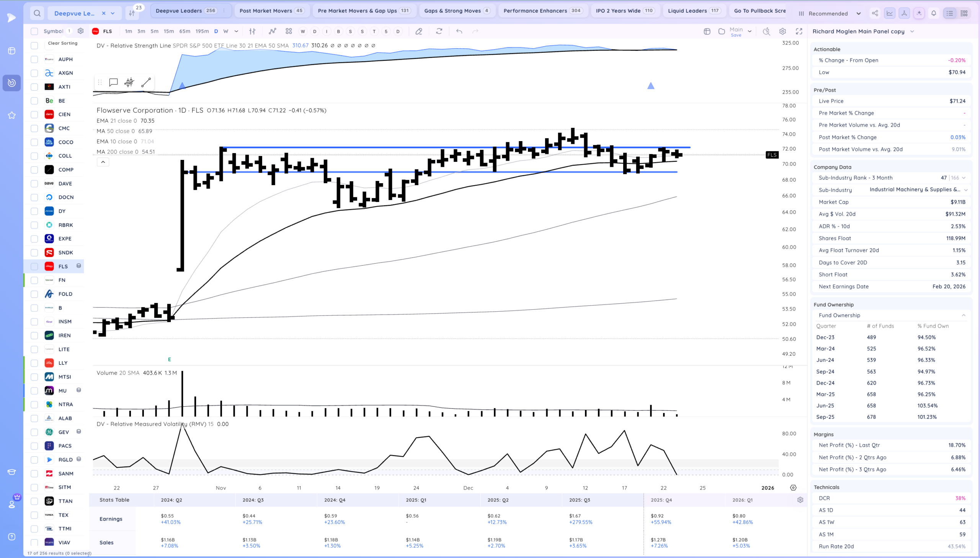Select the trend line drawing tool
This screenshot has height=558, width=980.
(x=146, y=82)
